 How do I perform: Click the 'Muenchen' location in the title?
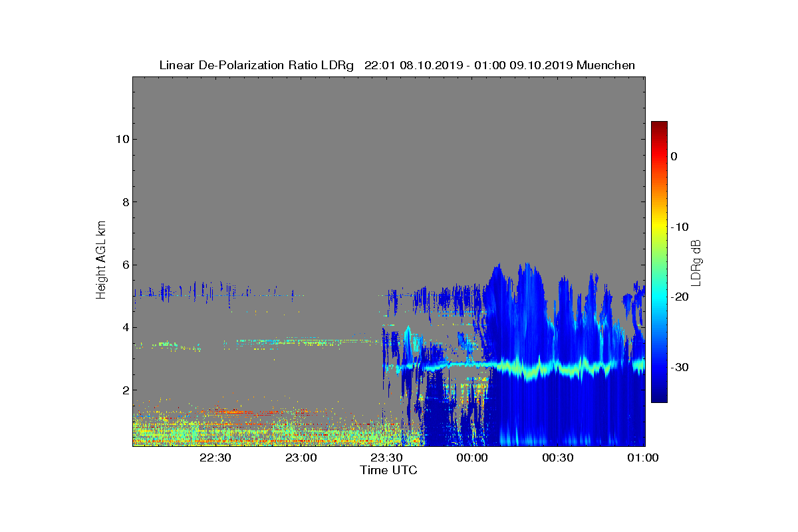606,65
